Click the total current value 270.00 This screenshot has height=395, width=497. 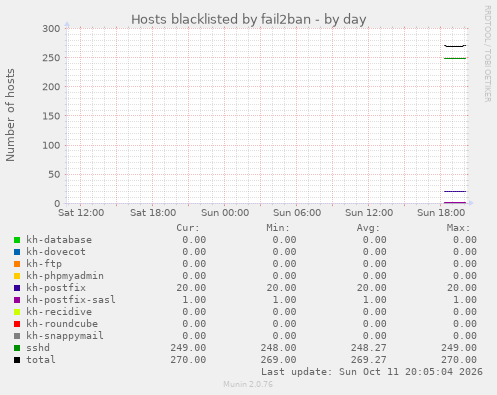point(188,360)
